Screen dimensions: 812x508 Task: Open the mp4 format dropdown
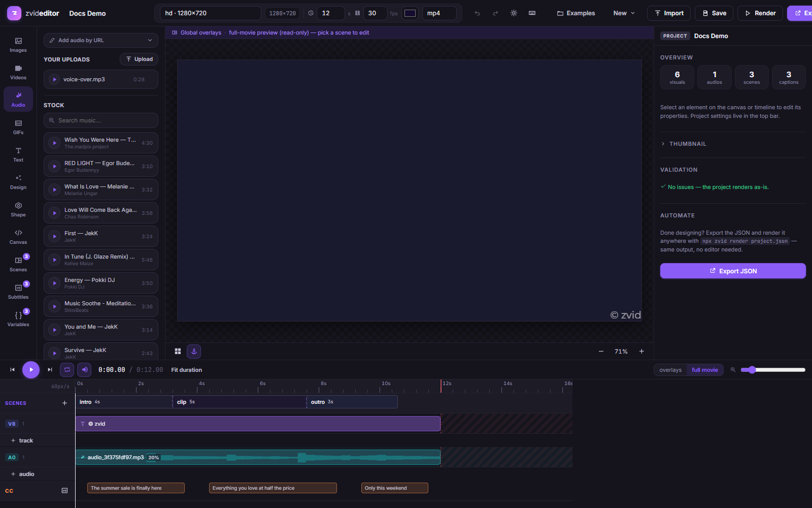[x=439, y=13]
